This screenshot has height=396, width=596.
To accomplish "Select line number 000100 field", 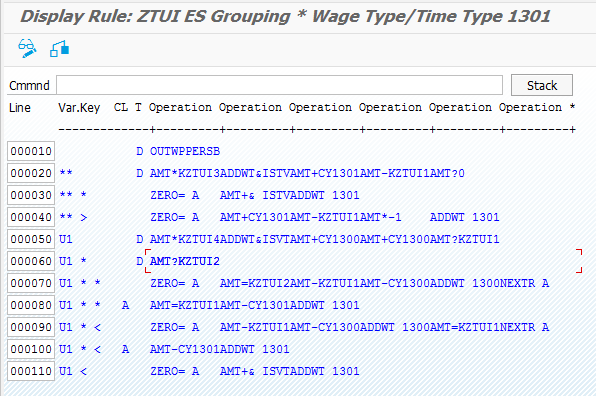I will point(31,350).
